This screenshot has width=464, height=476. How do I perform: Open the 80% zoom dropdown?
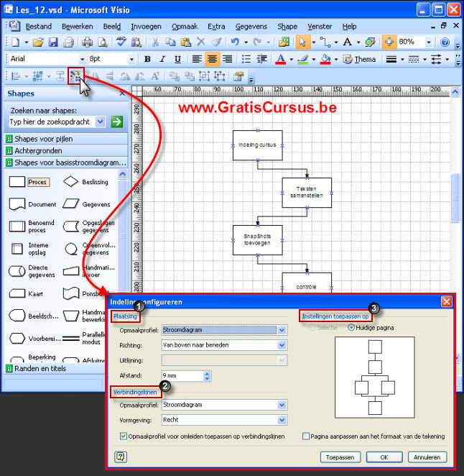429,42
